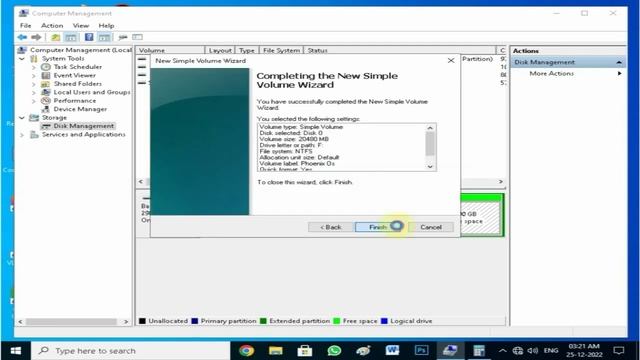Open Calculator from the taskbar

click(x=479, y=350)
